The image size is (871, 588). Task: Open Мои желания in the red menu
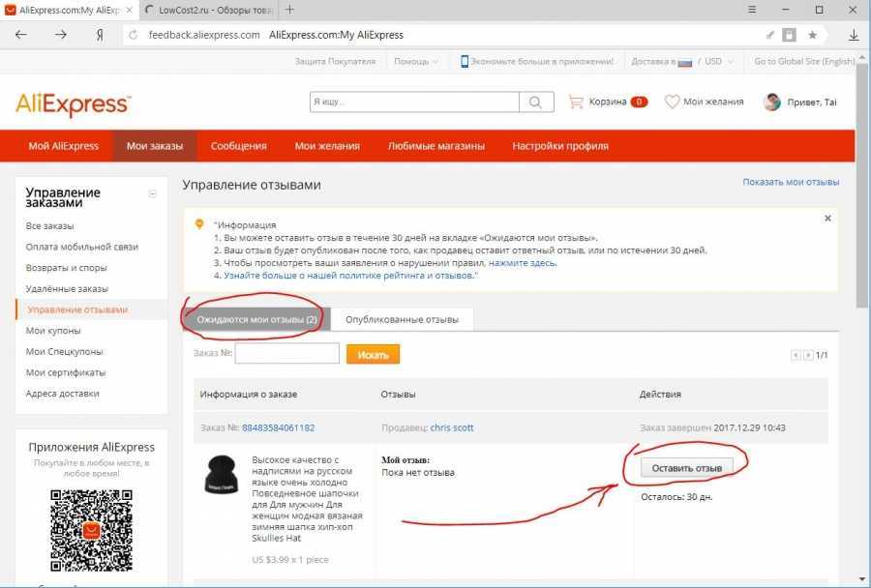click(x=327, y=146)
